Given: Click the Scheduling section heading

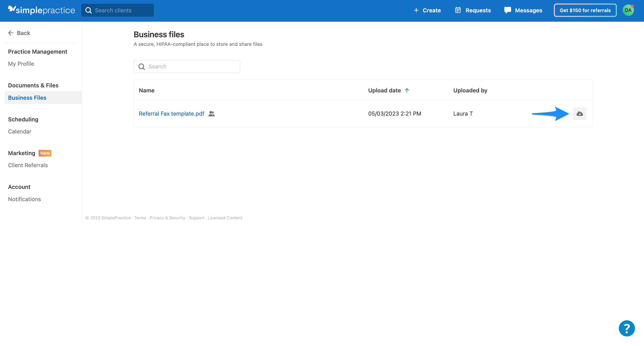Looking at the screenshot, I should (x=23, y=119).
